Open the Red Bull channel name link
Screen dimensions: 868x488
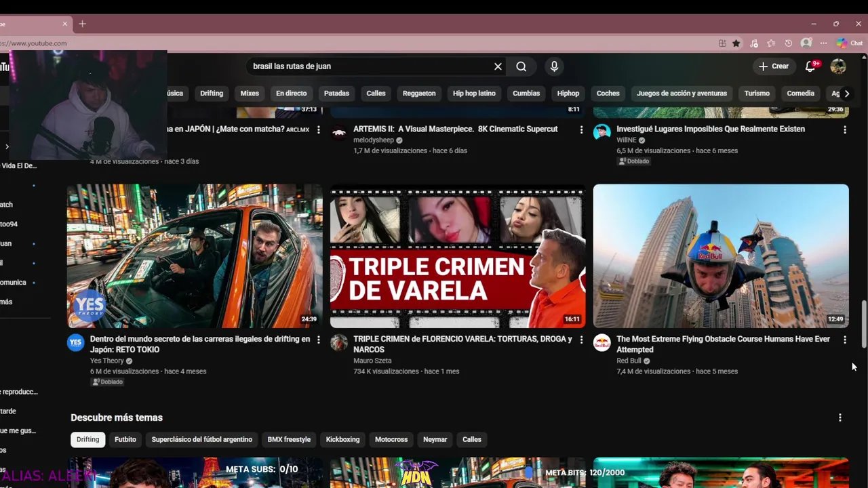click(x=629, y=361)
